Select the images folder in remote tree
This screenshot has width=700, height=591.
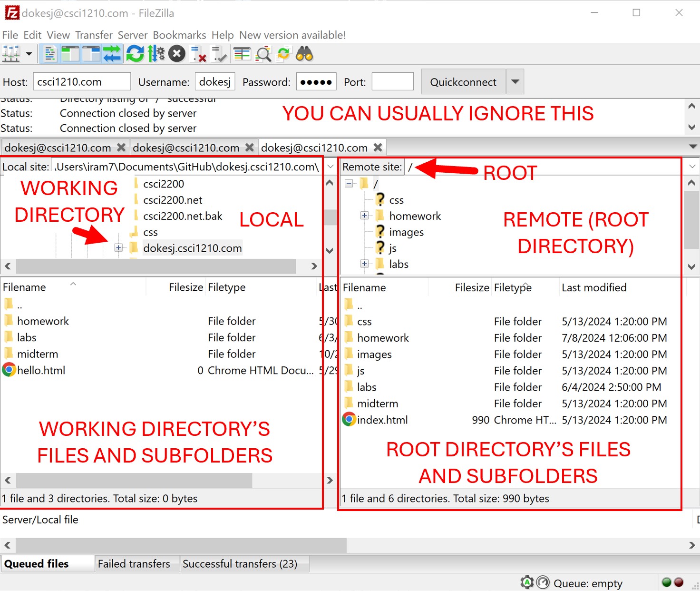(x=406, y=232)
